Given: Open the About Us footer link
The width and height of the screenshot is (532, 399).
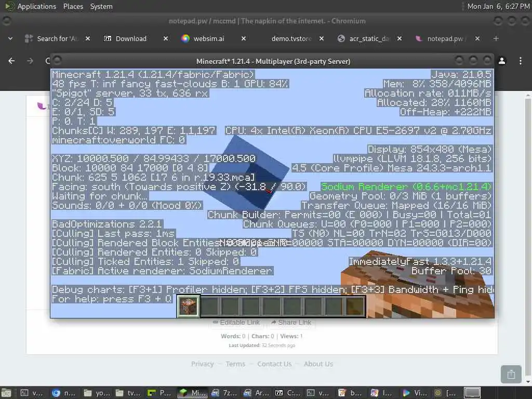Looking at the screenshot, I should pos(318,364).
